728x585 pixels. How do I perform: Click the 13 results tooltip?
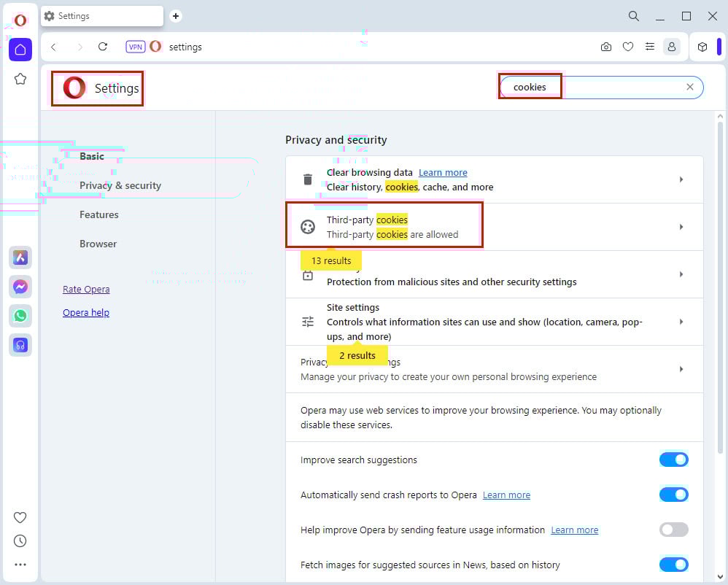(331, 260)
